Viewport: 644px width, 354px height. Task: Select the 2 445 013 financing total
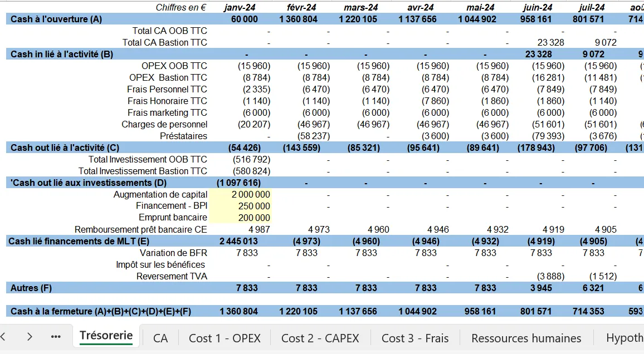238,241
